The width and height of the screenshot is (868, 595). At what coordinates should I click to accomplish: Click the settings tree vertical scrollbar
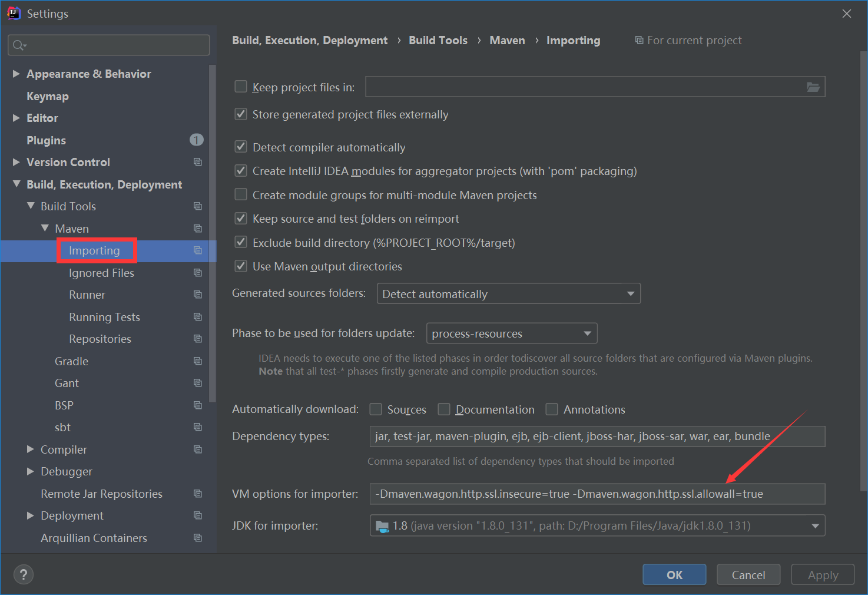(213, 233)
